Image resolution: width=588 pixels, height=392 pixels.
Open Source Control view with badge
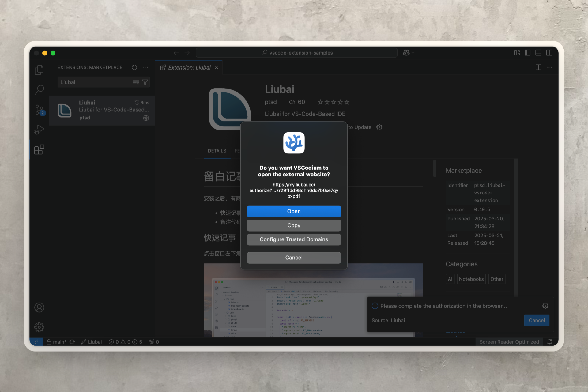pos(39,110)
